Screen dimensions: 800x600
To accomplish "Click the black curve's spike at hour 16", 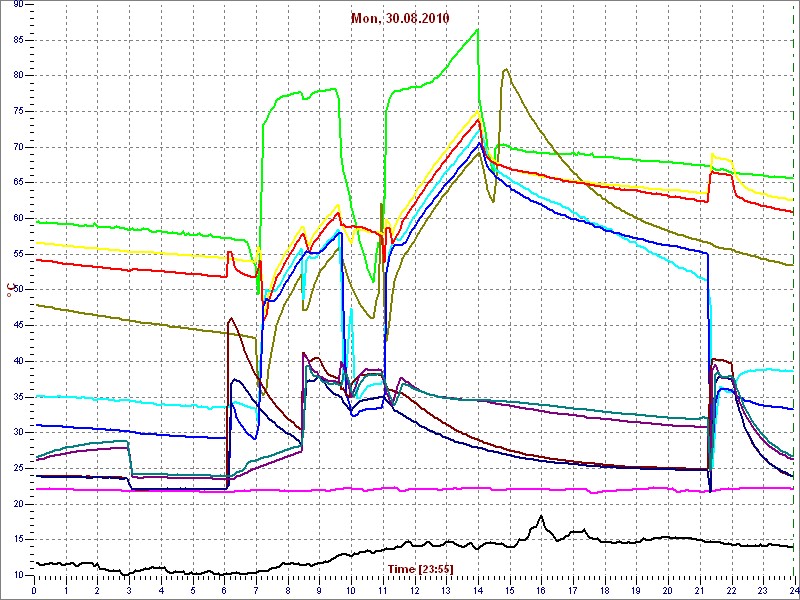I will coord(541,517).
